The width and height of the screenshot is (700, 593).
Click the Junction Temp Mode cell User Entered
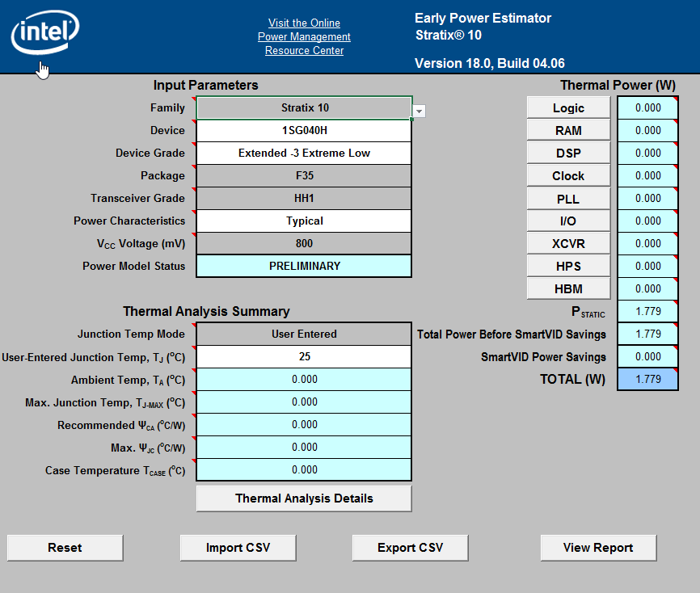[304, 334]
